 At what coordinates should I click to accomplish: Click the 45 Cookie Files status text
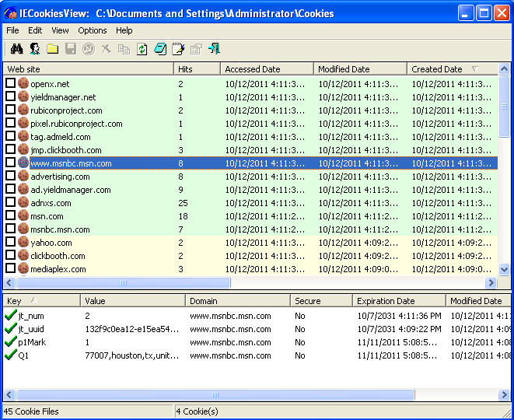coord(31,411)
